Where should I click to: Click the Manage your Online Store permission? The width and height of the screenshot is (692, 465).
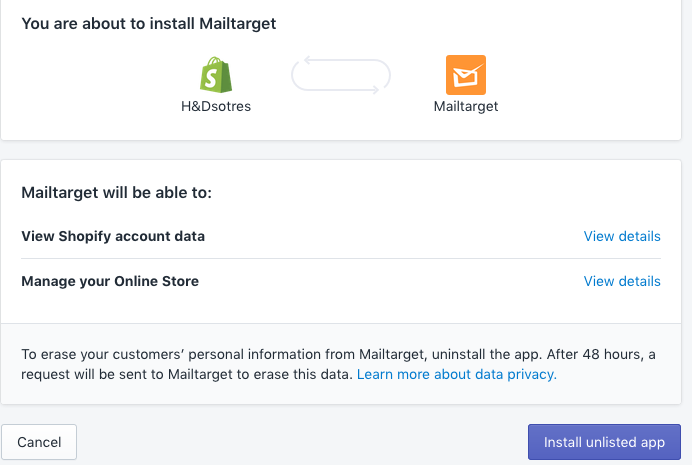click(110, 281)
